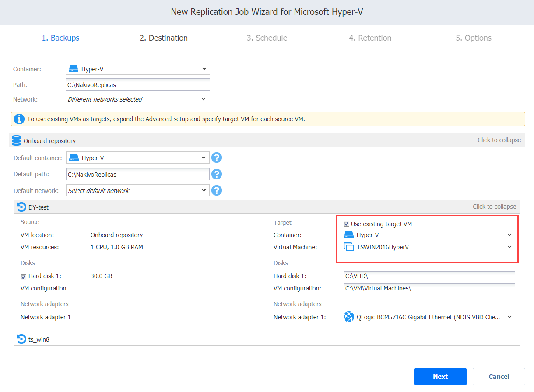Click the Default path input field
Image resolution: width=534 pixels, height=392 pixels.
(x=138, y=174)
